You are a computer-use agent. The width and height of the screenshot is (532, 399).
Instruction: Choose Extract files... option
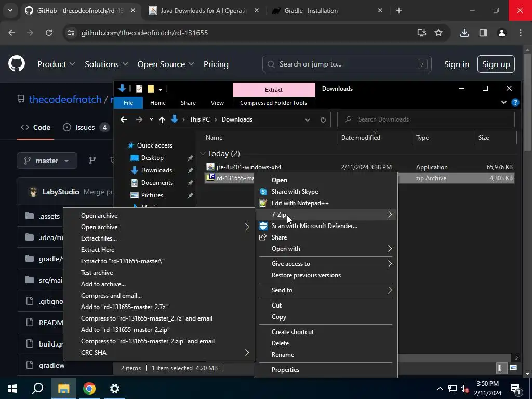(99, 238)
